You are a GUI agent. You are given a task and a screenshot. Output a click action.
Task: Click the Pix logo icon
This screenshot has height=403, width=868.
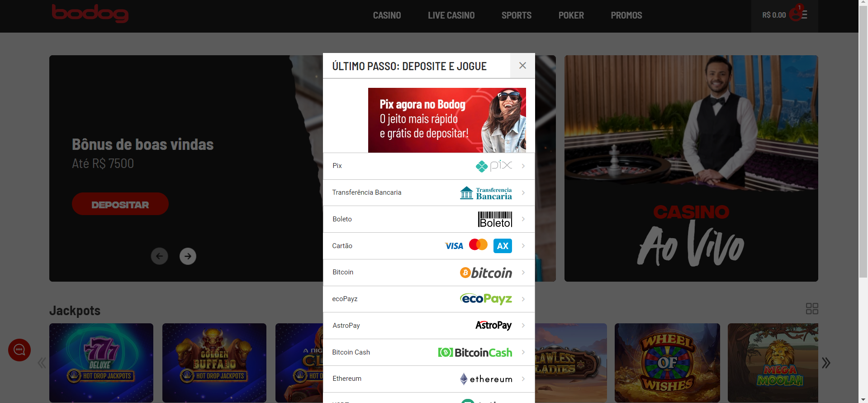pyautogui.click(x=494, y=166)
